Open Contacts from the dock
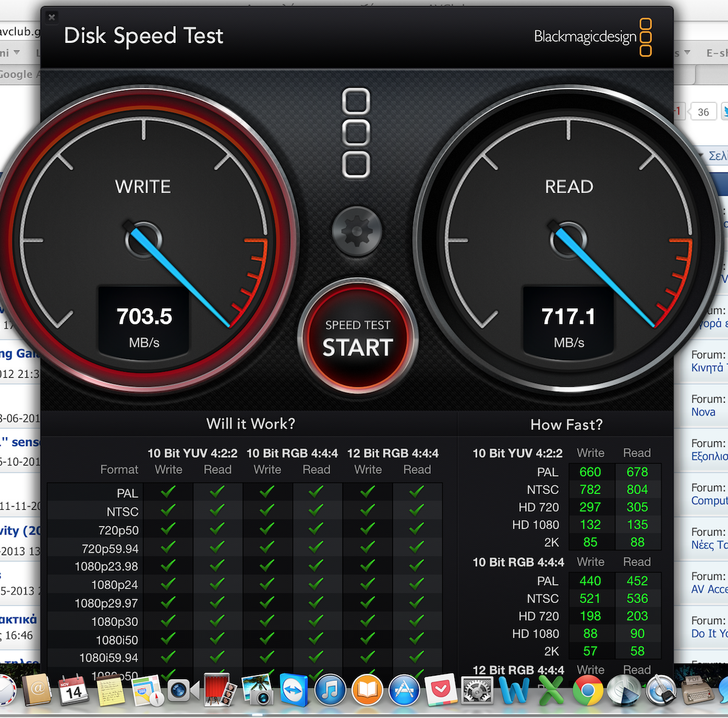The image size is (728, 718). coord(37,691)
